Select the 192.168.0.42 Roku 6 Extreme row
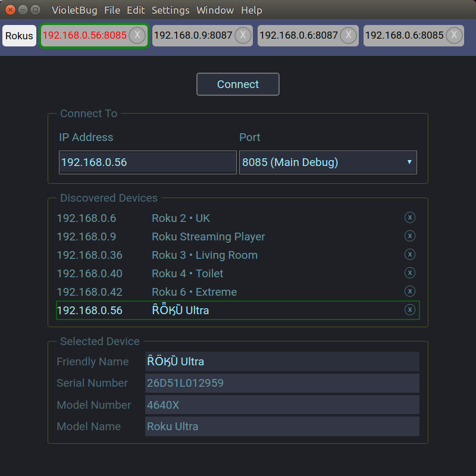Image resolution: width=476 pixels, height=476 pixels. (237, 292)
